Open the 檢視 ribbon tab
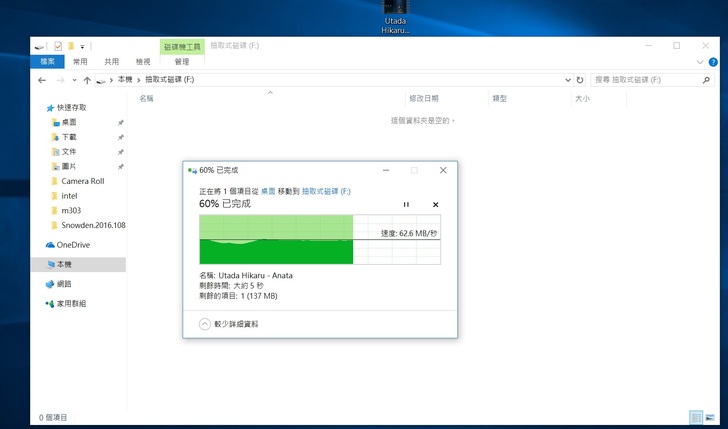This screenshot has height=429, width=728. point(143,61)
